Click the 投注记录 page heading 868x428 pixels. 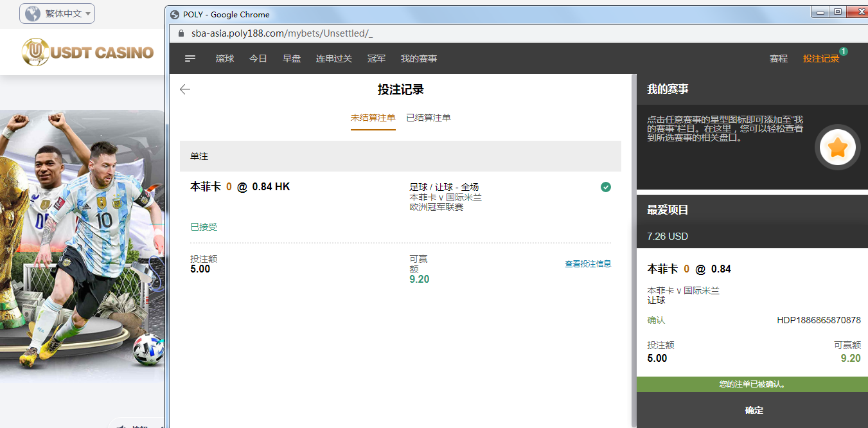point(400,89)
